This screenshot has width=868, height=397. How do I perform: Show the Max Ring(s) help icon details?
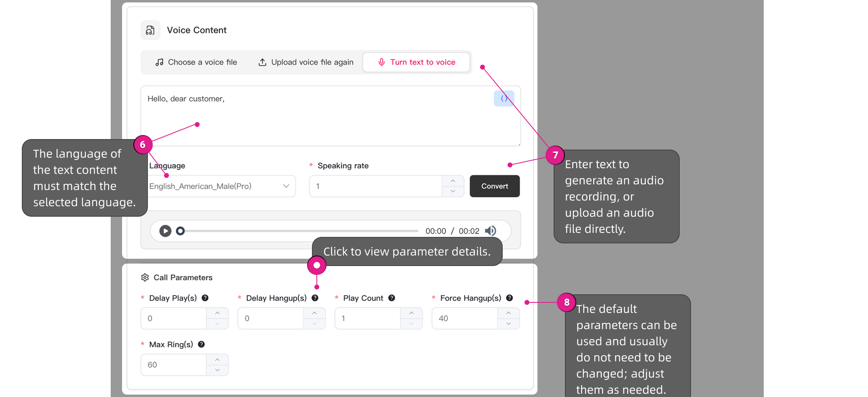(201, 344)
